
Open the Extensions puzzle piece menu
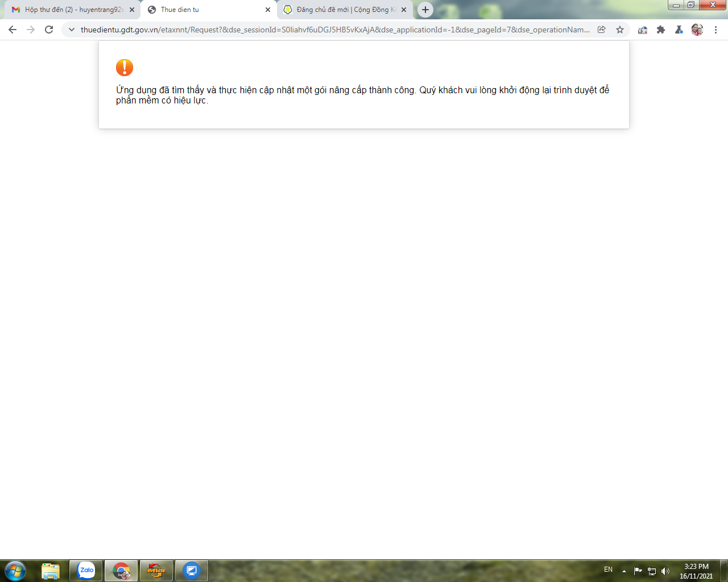[661, 30]
